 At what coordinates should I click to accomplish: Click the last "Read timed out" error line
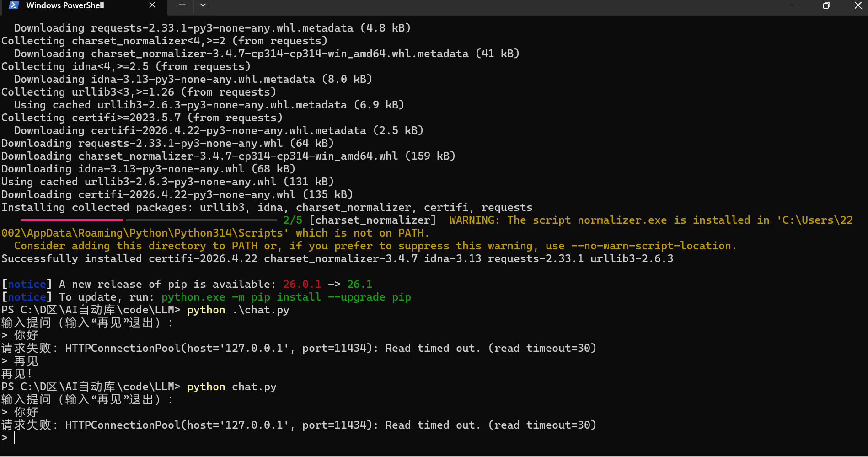[299, 425]
